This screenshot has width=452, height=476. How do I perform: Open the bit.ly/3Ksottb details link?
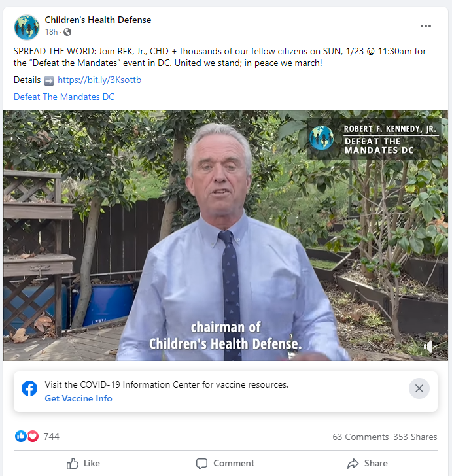pyautogui.click(x=99, y=80)
